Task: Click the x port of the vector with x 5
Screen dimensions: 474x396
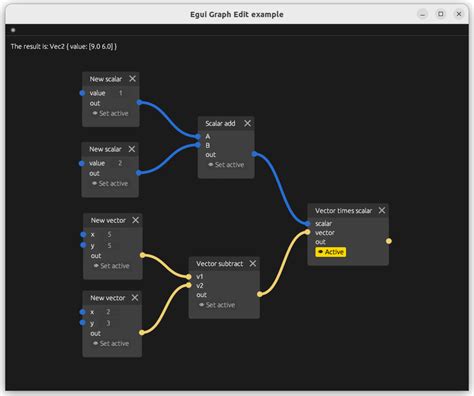Action: [x=83, y=234]
